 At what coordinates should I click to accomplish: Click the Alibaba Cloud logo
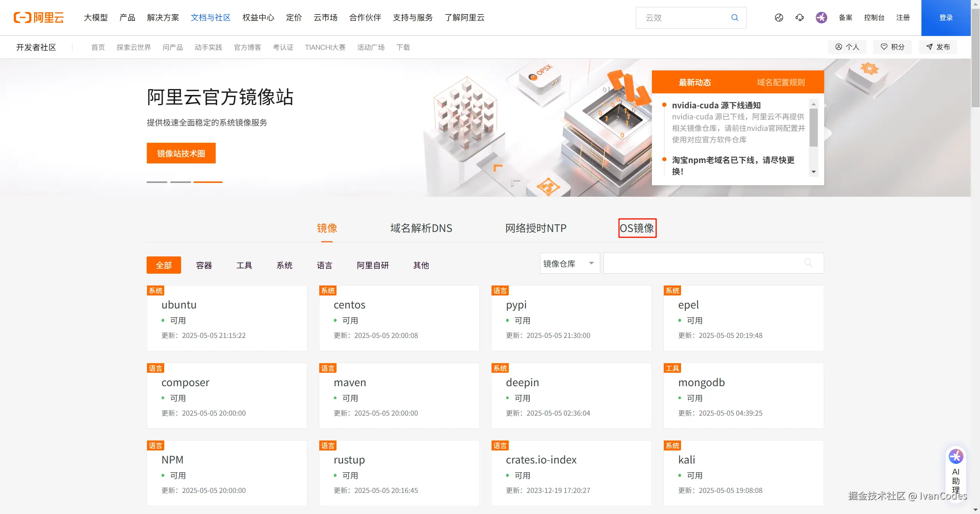(x=38, y=17)
